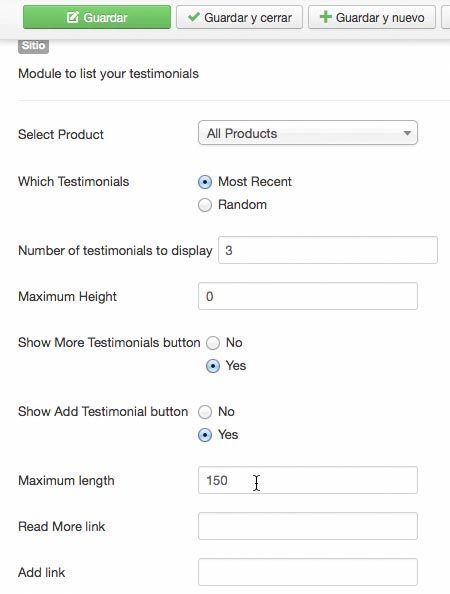Choose No for Show More Testimonials button
The height and width of the screenshot is (594, 450).
tap(213, 343)
